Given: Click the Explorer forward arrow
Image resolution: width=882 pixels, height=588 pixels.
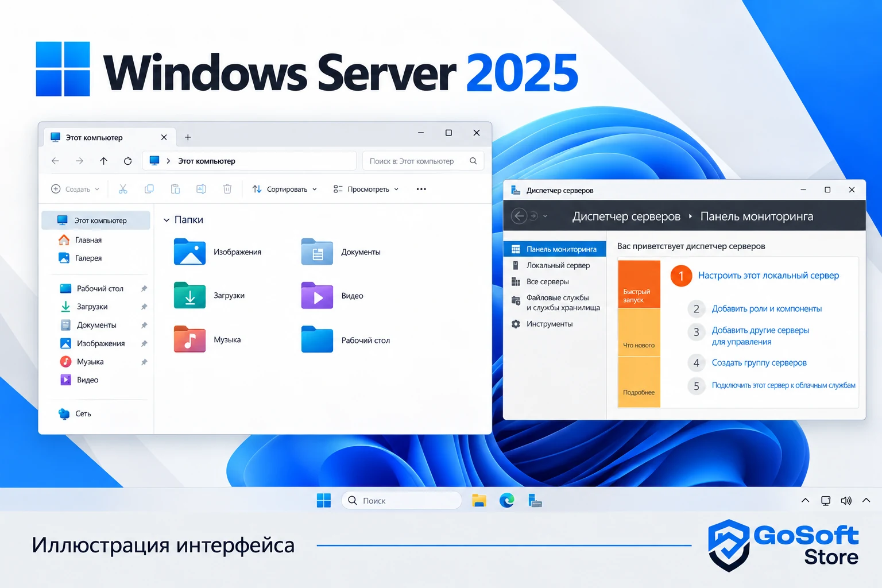Looking at the screenshot, I should (x=79, y=161).
